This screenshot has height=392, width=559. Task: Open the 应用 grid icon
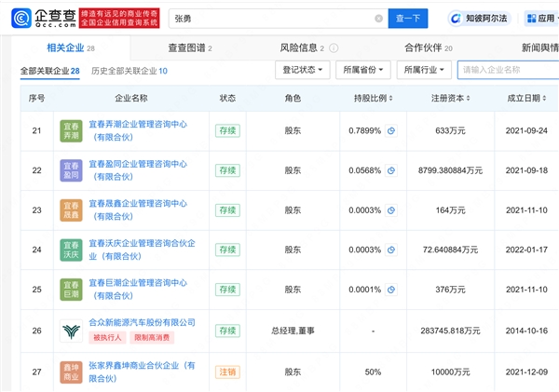pyautogui.click(x=532, y=19)
